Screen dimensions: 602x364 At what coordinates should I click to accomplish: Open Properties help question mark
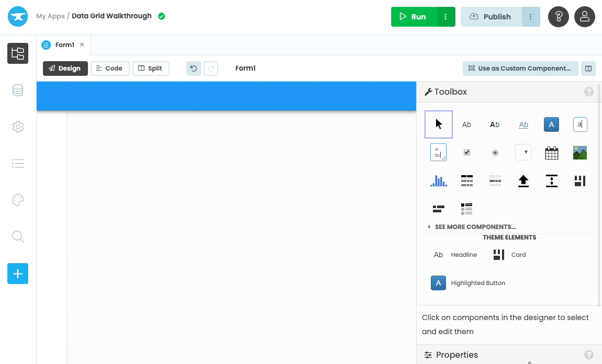coord(588,355)
